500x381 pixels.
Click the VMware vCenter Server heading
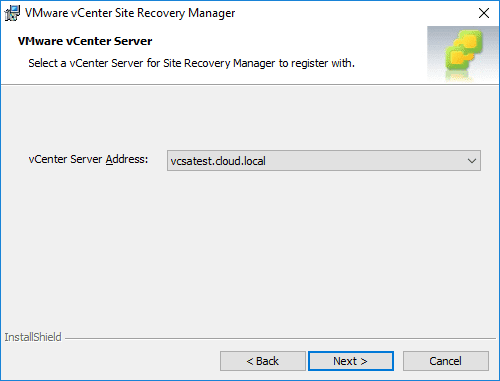tap(85, 41)
